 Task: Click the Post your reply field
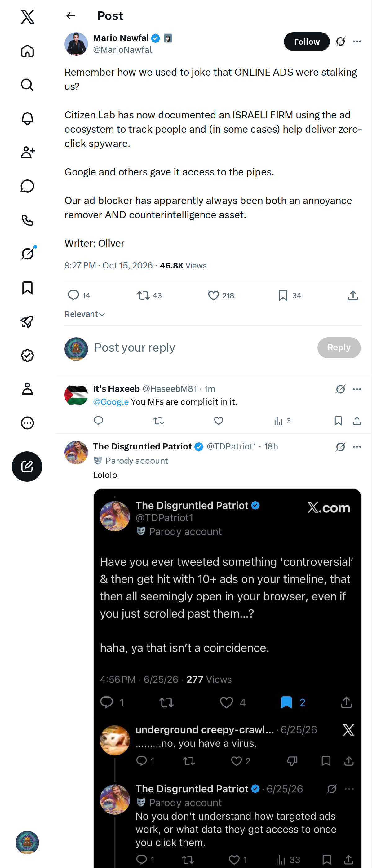202,348
